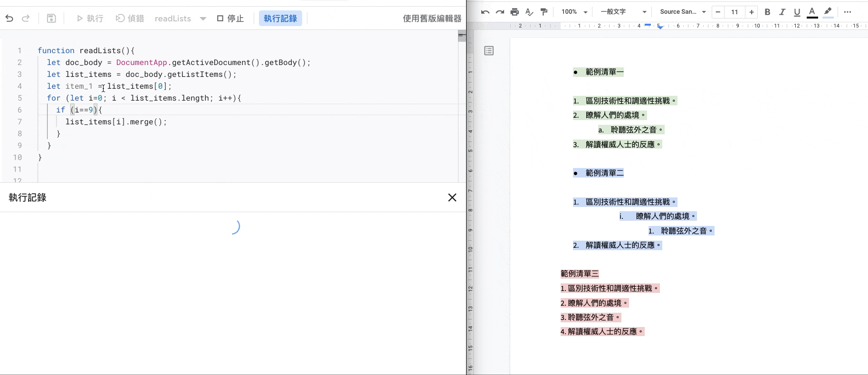Image resolution: width=868 pixels, height=375 pixels.
Task: Close the 執行記錄 panel
Action: [x=452, y=197]
